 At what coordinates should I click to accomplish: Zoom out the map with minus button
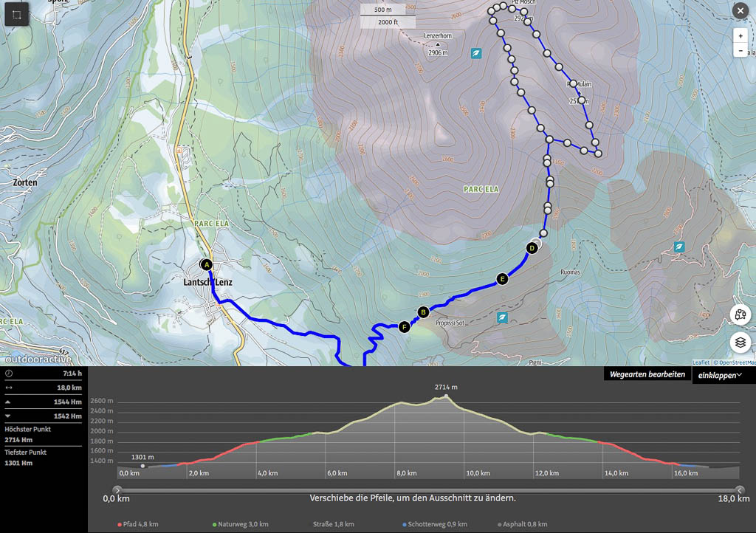click(740, 51)
